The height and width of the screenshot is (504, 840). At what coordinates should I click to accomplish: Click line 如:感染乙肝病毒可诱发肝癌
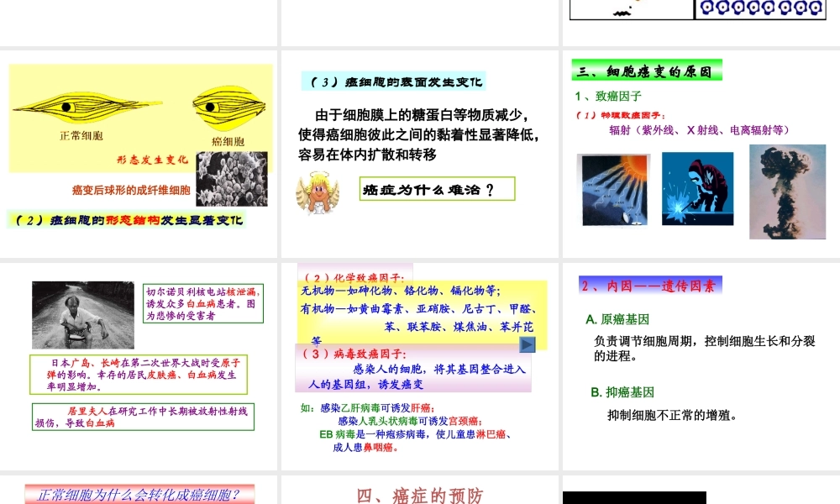coord(368,408)
